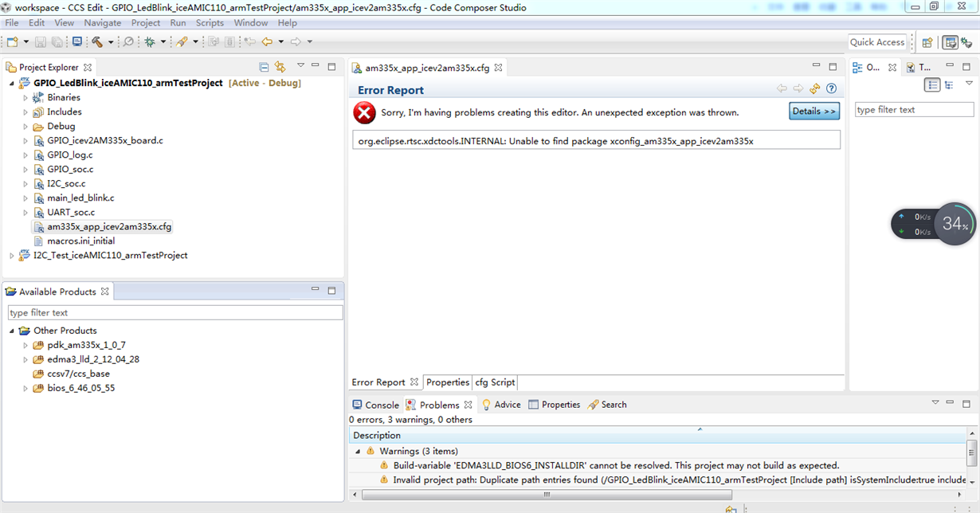Click the Outline filter text field
The image size is (980, 513).
914,110
